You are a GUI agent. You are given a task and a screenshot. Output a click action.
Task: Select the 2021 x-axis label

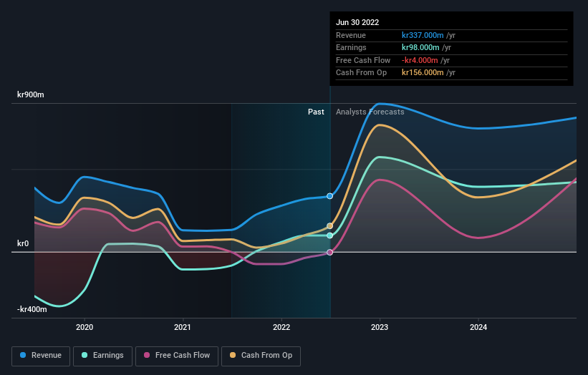pos(183,328)
